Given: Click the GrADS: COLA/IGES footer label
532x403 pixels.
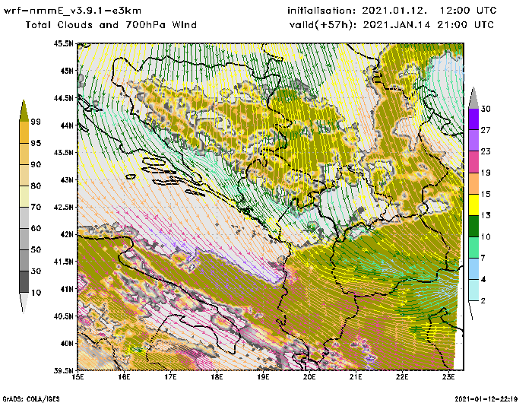Looking at the screenshot, I should (x=31, y=399).
